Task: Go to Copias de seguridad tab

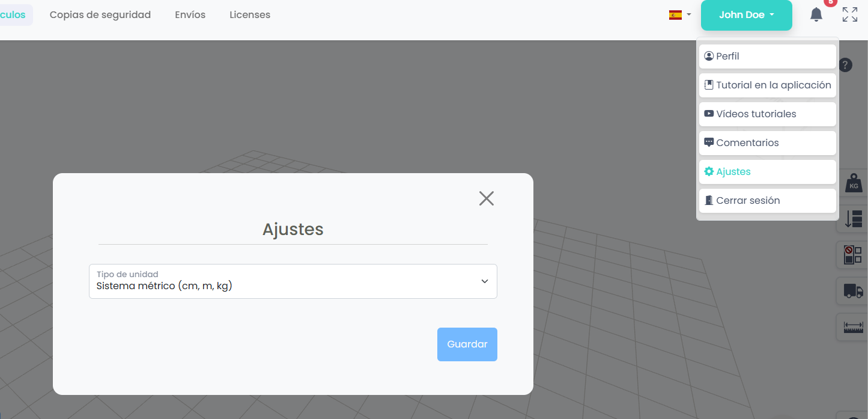Action: (100, 15)
